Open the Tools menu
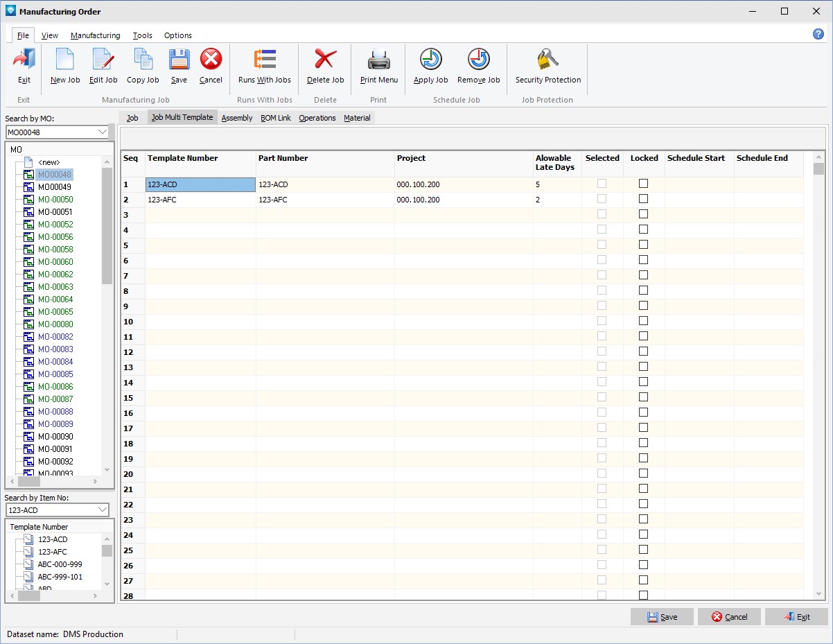The height and width of the screenshot is (644, 833). (x=143, y=35)
